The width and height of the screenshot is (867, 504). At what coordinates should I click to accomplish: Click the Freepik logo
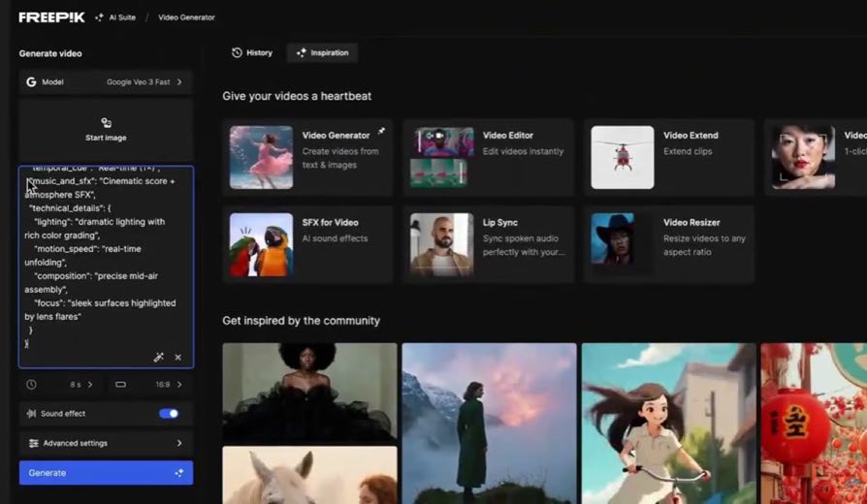click(52, 17)
